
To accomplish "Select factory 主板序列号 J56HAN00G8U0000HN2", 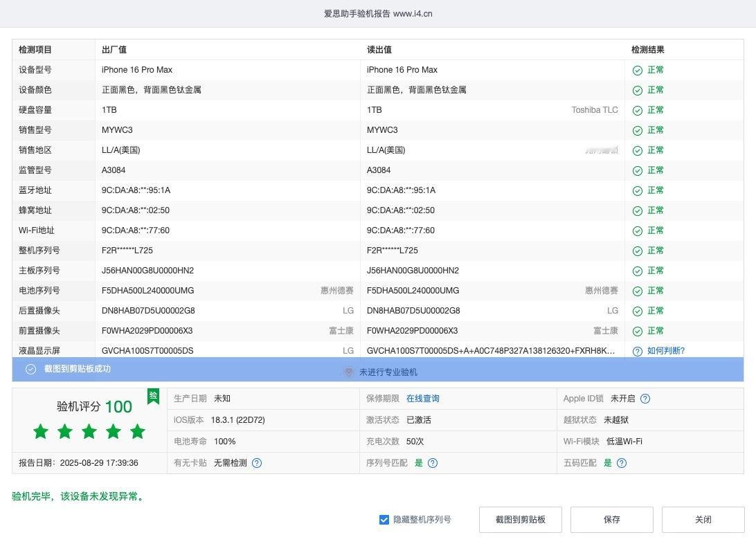I will (x=147, y=271).
